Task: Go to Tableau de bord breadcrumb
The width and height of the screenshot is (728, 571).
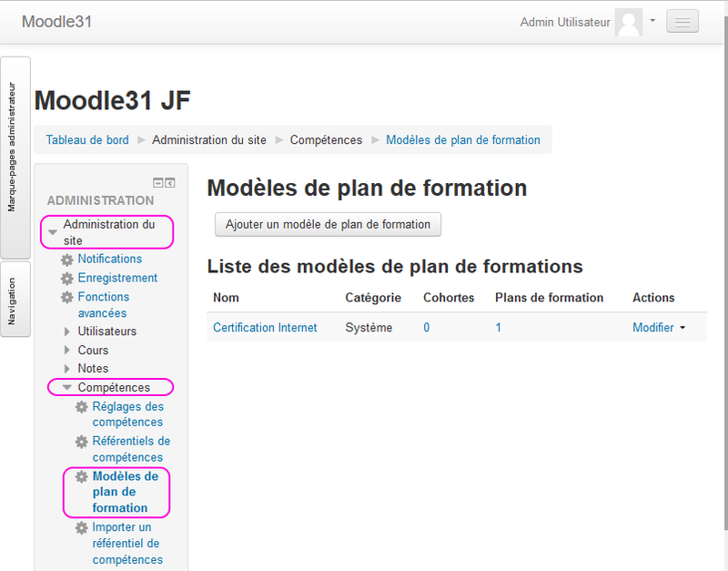Action: (x=87, y=140)
